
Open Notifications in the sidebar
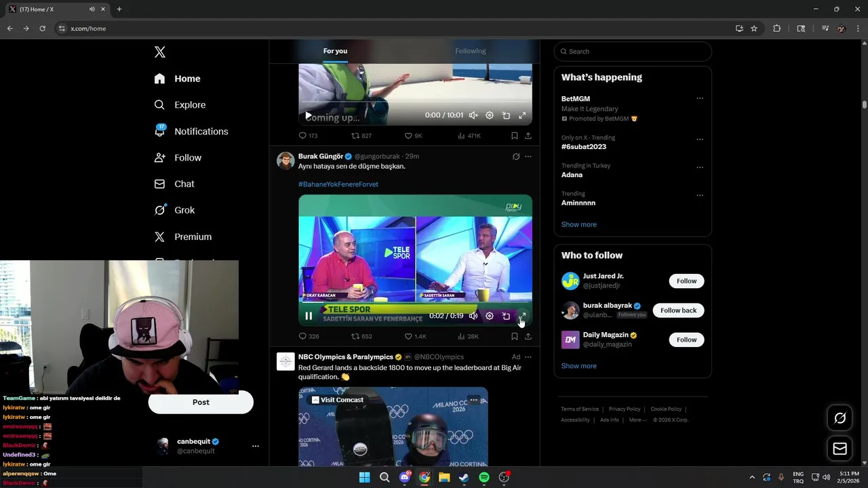191,131
